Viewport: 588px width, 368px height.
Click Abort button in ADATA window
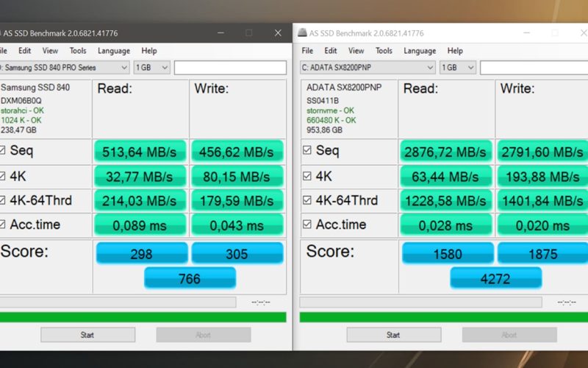509,335
